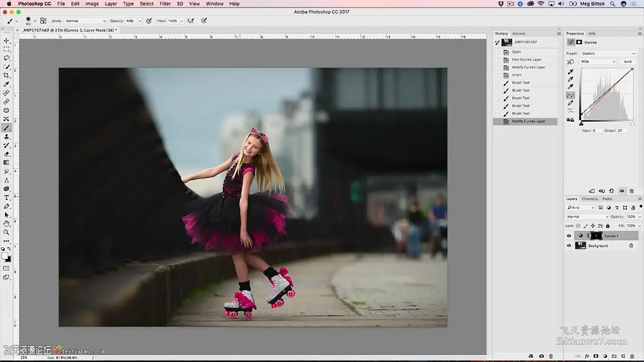Choose the Type tool
The height and width of the screenshot is (362, 644).
[7, 198]
